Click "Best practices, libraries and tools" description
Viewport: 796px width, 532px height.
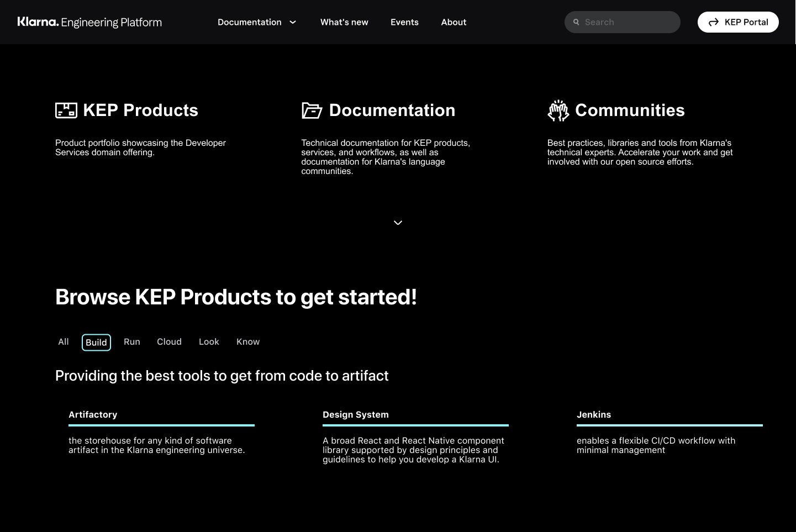[x=640, y=152]
